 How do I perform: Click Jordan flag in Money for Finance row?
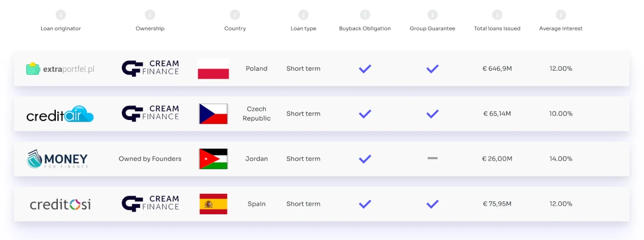pyautogui.click(x=214, y=159)
